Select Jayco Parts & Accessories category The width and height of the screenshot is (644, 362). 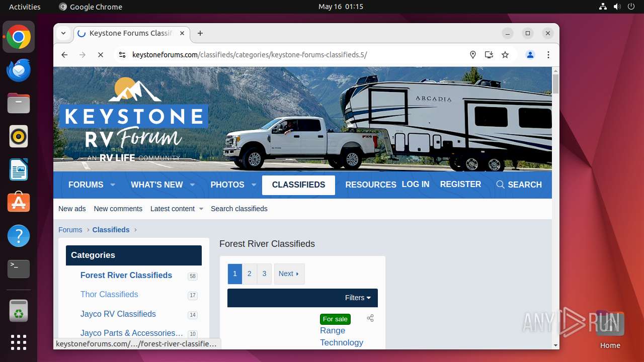point(132,333)
